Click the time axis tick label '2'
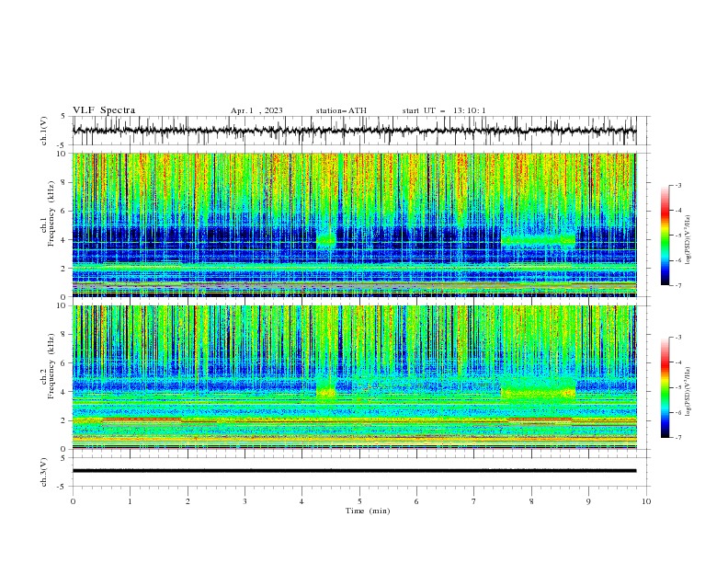 188,501
